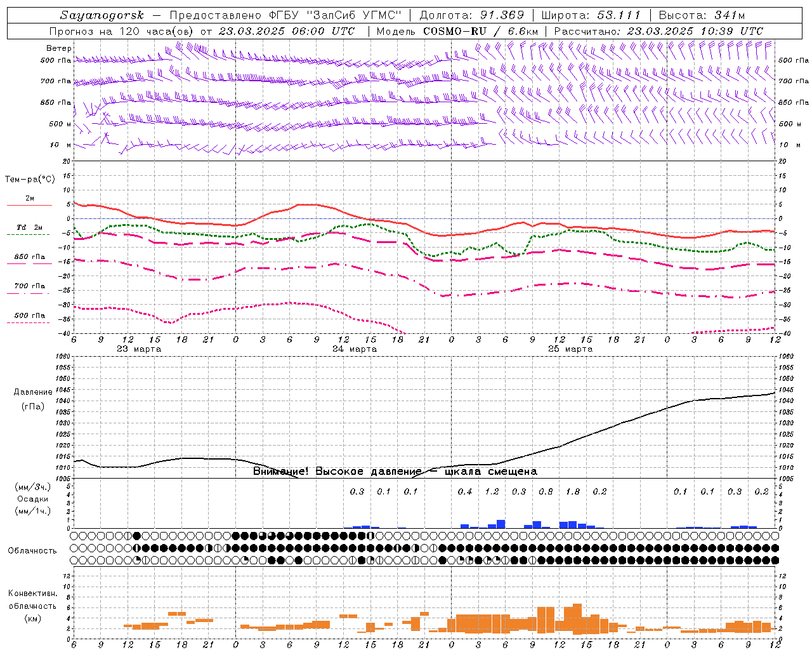Click the 'Конвективн.' convective cloud label
This screenshot has height=650, width=812.
click(x=32, y=594)
